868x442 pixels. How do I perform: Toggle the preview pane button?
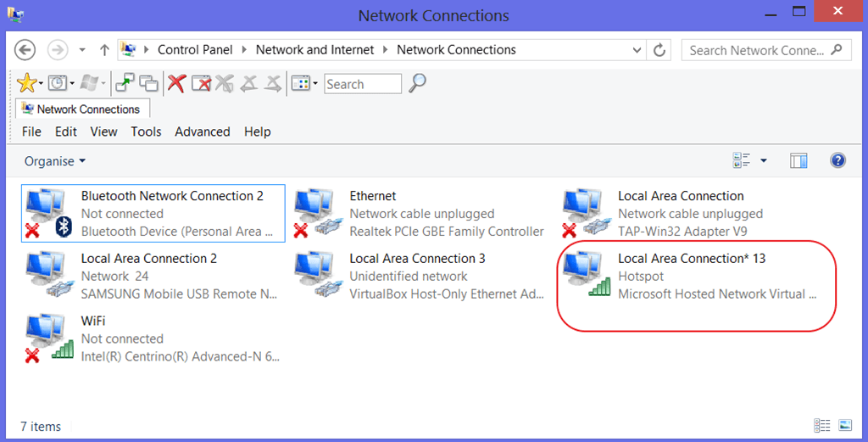[x=798, y=160]
